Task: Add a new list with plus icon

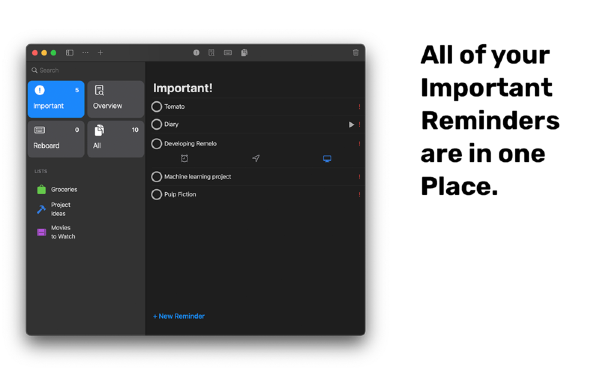Action: click(100, 52)
